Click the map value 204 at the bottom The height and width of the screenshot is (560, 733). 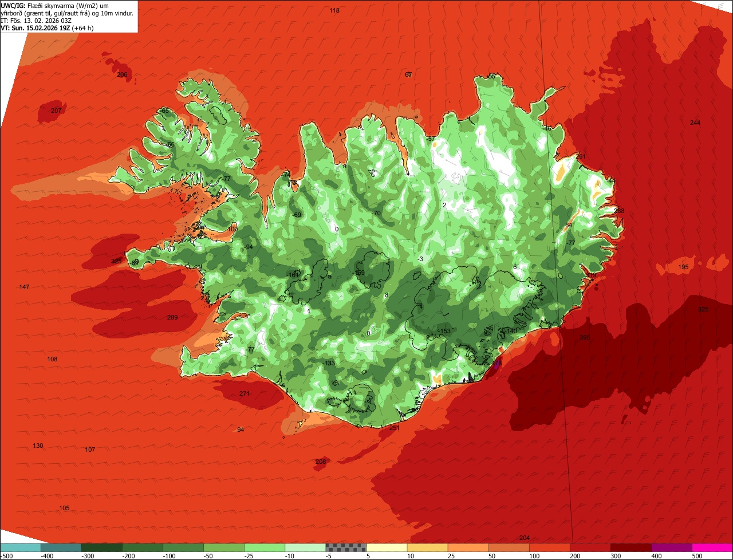pyautogui.click(x=524, y=538)
